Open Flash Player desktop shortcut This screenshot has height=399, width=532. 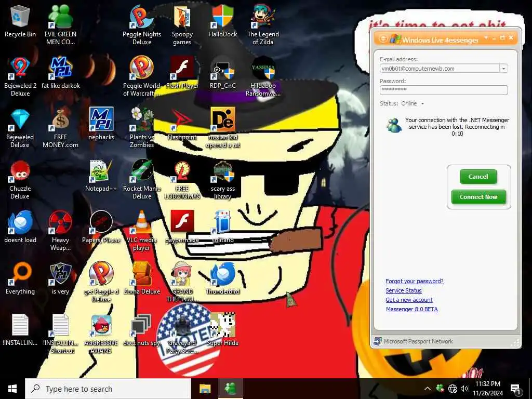[x=182, y=72]
